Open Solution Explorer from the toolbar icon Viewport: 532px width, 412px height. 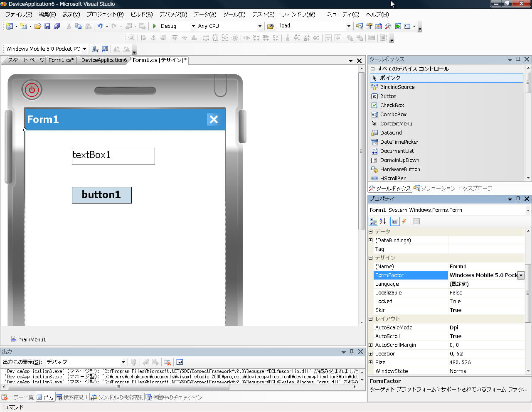tap(360, 26)
